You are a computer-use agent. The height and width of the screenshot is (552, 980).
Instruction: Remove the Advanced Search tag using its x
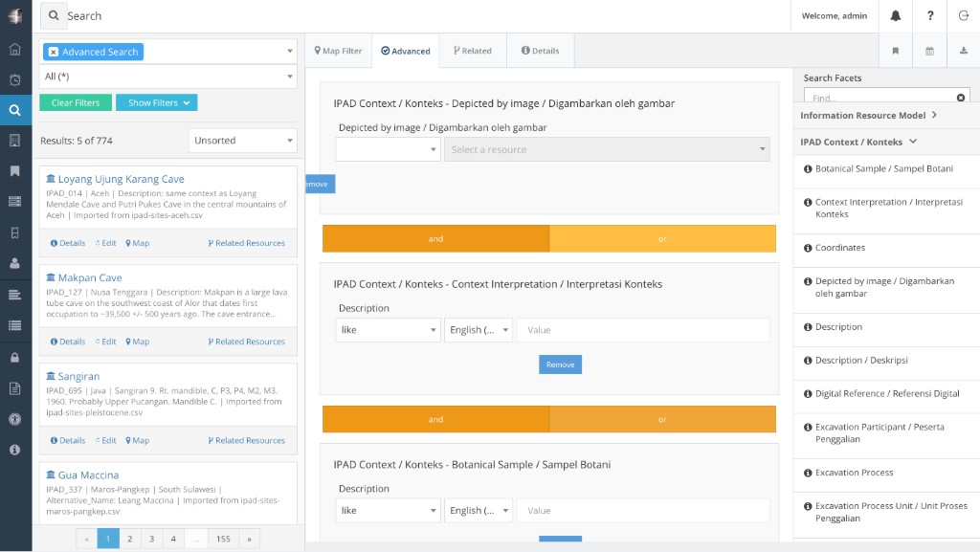click(x=54, y=52)
